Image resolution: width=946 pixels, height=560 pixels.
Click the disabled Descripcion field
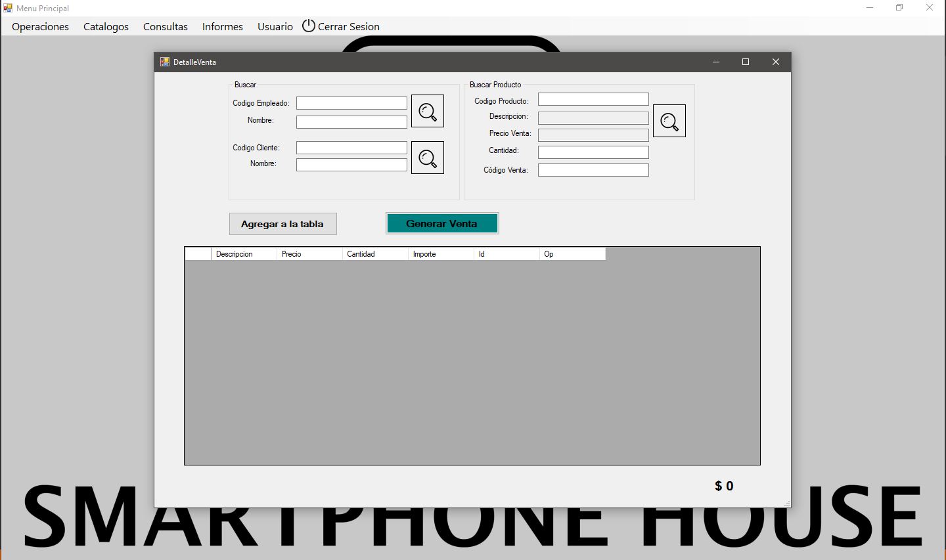point(593,118)
